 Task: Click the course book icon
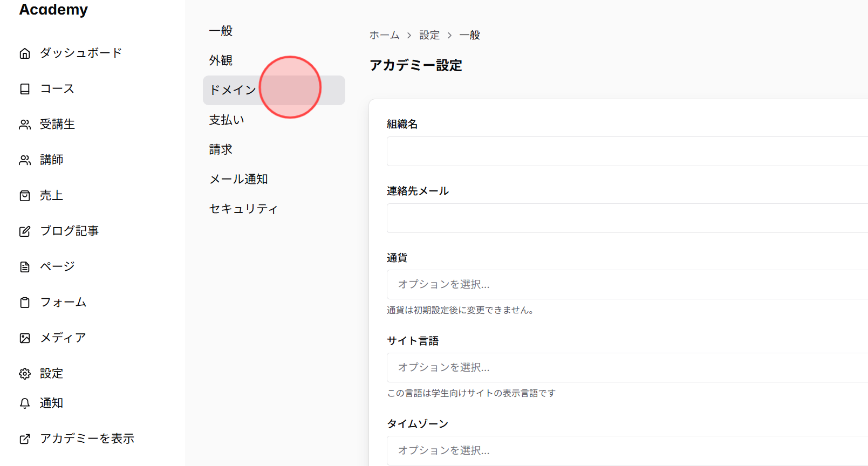(25, 89)
